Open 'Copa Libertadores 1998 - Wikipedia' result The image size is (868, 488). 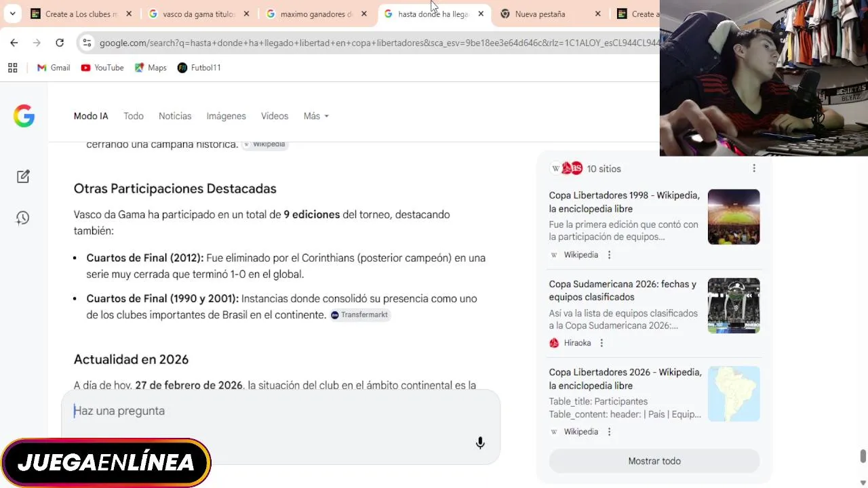pos(624,202)
